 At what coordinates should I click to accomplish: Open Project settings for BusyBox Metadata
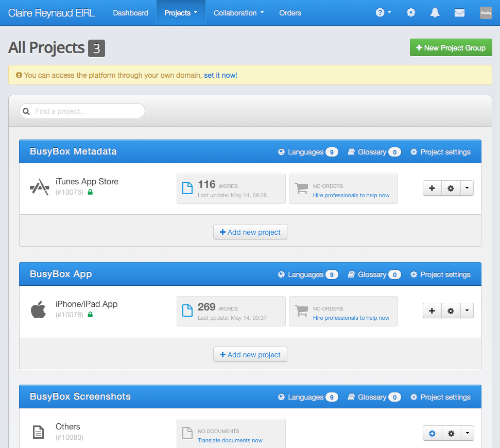[x=440, y=152]
